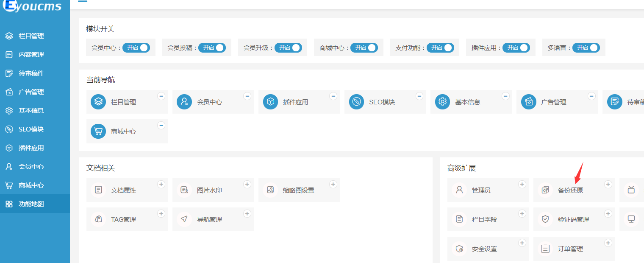Open the 安全设置 card
Viewport: 644px width, 263px height.
pos(484,249)
